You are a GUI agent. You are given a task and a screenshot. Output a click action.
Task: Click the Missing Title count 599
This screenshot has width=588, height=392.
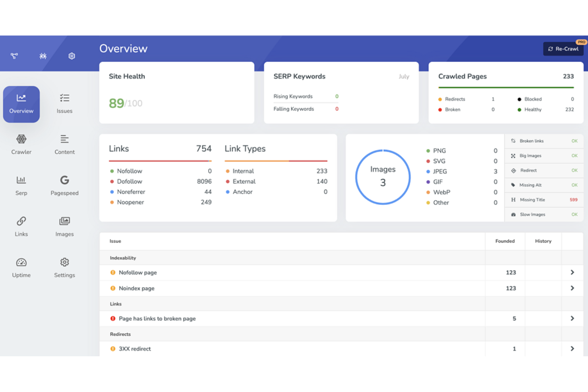pyautogui.click(x=574, y=200)
